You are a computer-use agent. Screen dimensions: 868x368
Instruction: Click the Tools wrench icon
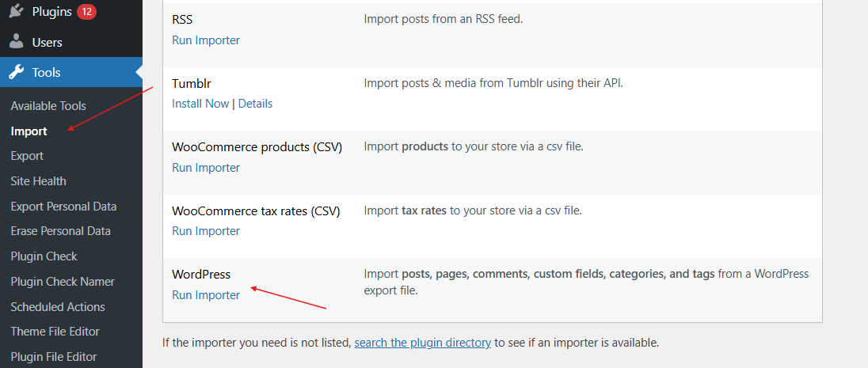point(17,72)
